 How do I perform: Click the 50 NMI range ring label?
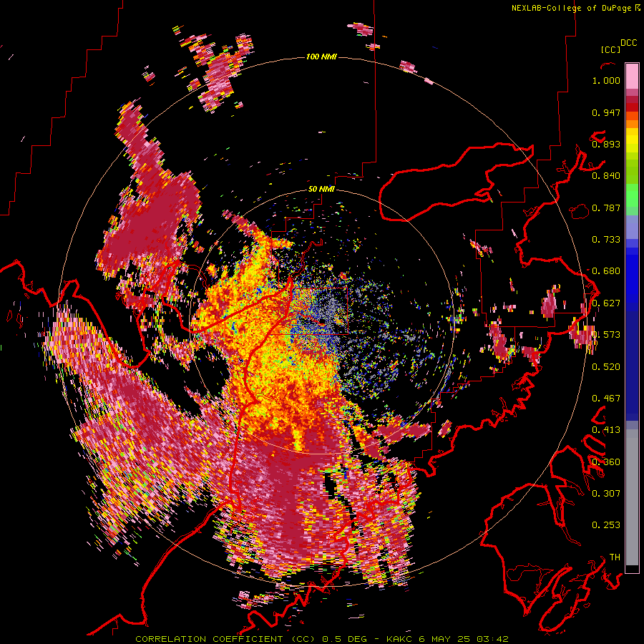pyautogui.click(x=321, y=190)
